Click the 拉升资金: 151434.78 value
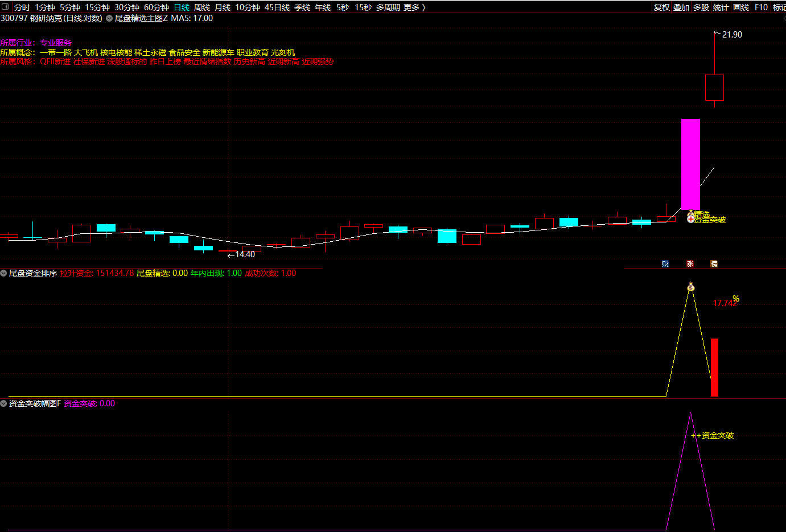 (97, 273)
